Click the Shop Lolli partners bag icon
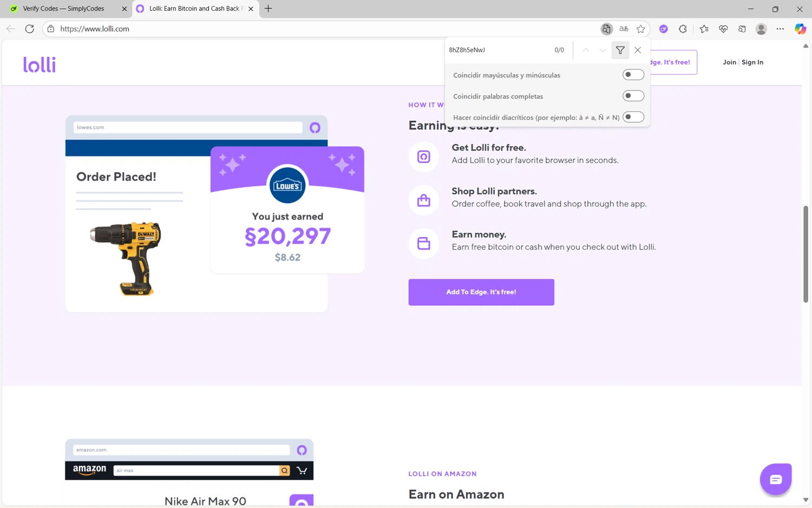This screenshot has height=508, width=812. 424,200
